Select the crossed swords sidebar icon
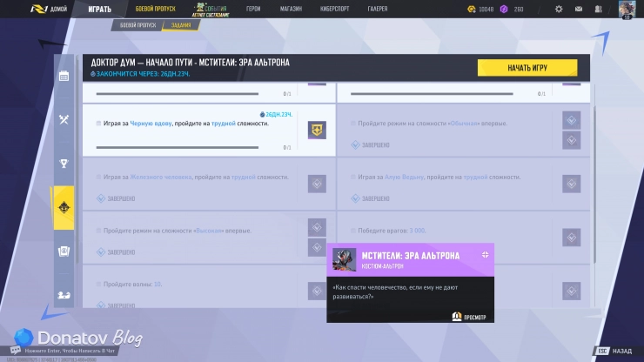Image resolution: width=644 pixels, height=362 pixels. pyautogui.click(x=64, y=119)
